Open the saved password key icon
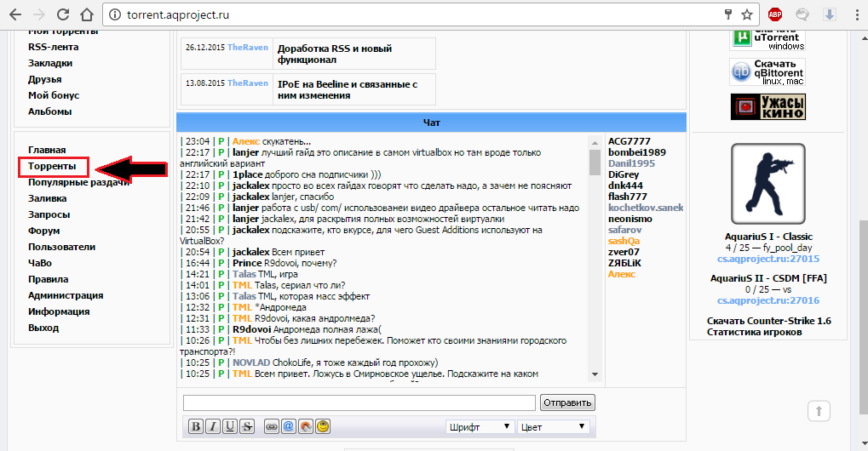Image resolution: width=868 pixels, height=451 pixels. (x=728, y=15)
